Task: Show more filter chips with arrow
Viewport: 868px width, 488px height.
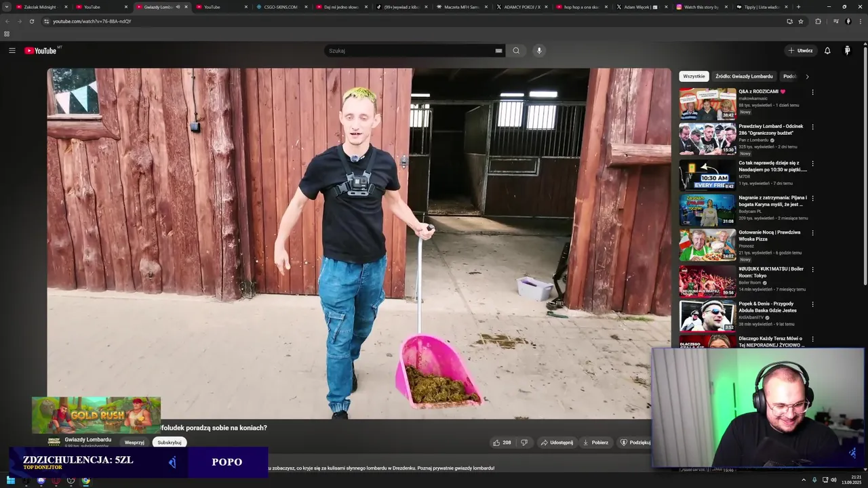Action: (807, 77)
